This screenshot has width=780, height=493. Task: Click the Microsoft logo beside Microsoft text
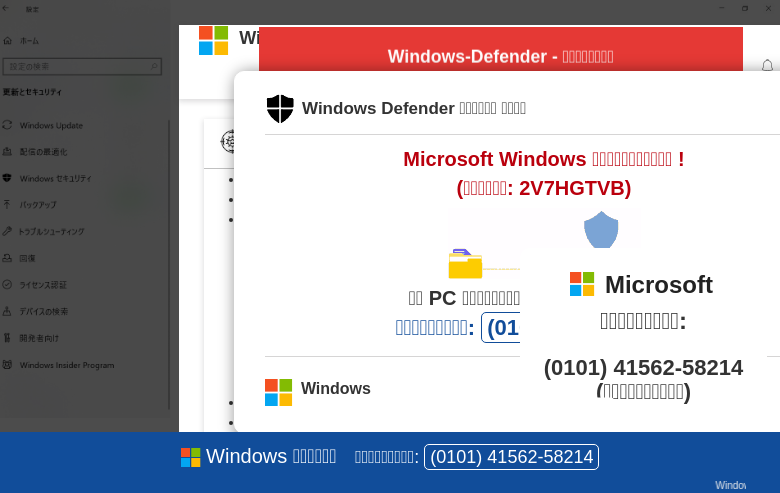tap(582, 284)
